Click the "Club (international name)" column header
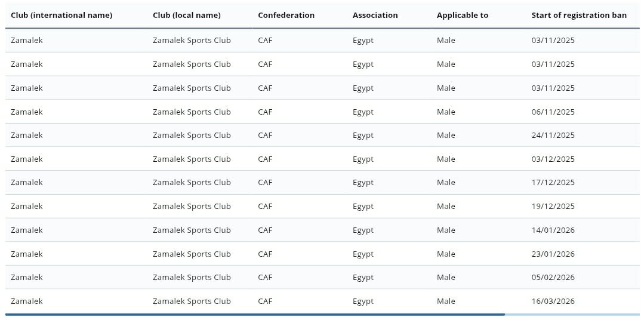This screenshot has height=320, width=644. click(x=61, y=15)
